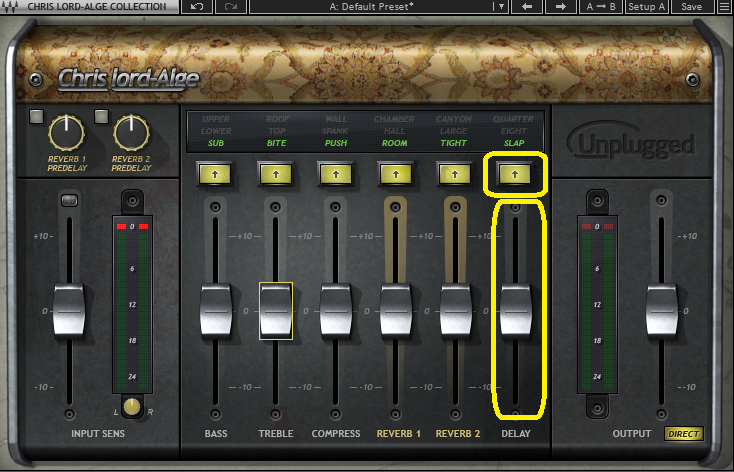Click the Output fader handle
The image size is (734, 472).
click(x=662, y=310)
